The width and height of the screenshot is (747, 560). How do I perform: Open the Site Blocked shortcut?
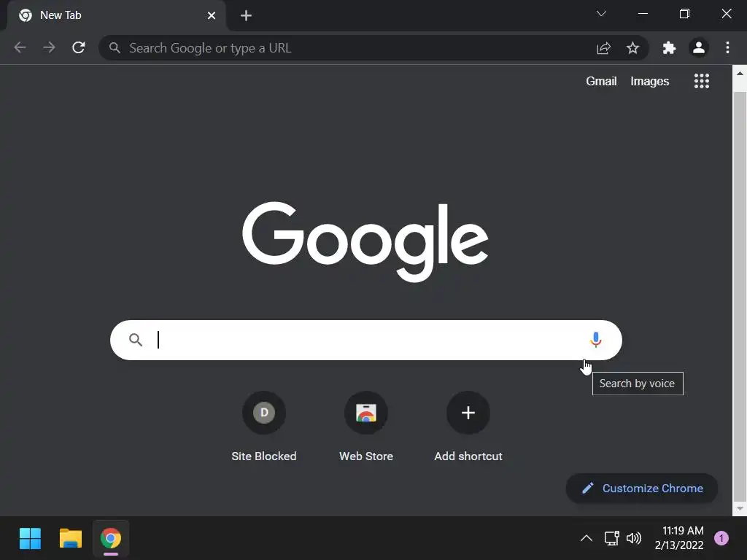coord(264,427)
